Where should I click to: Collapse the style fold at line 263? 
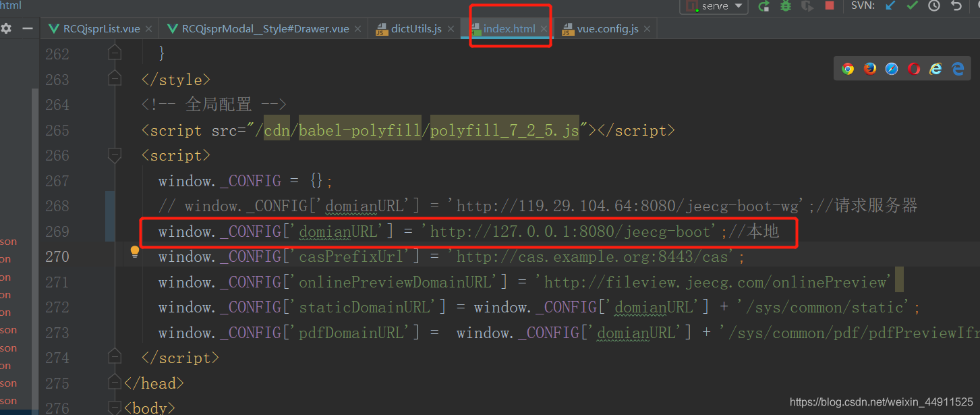[115, 79]
